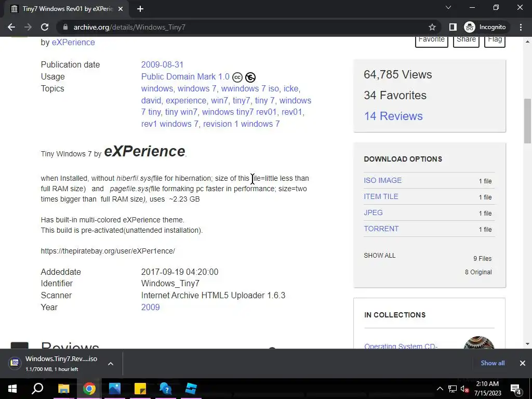Open the 'revision 1 windows 7' topic link
The height and width of the screenshot is (399, 532).
(x=241, y=124)
